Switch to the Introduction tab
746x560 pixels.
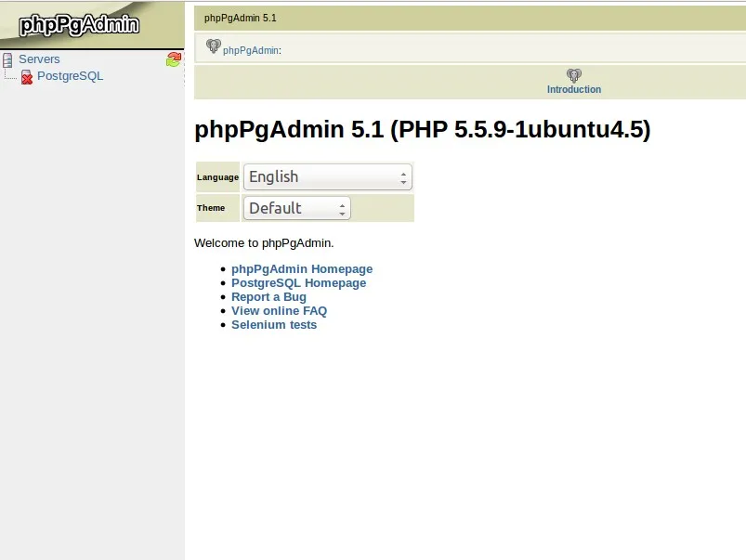573,89
